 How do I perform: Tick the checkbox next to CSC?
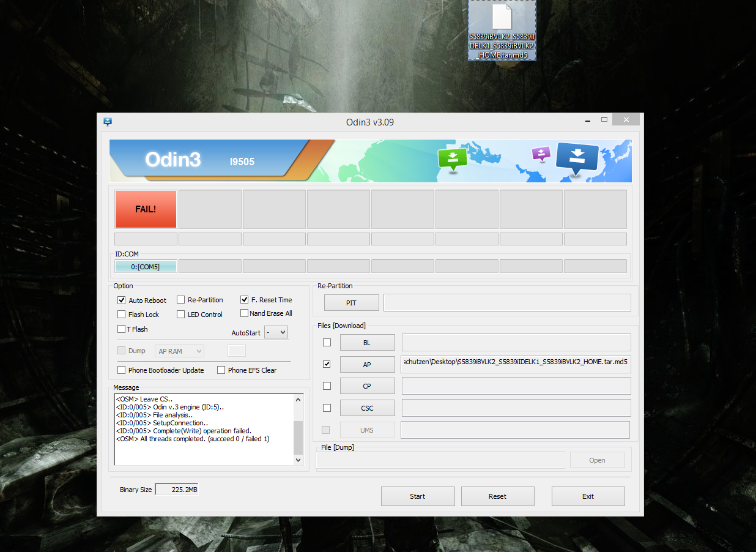[x=327, y=408]
